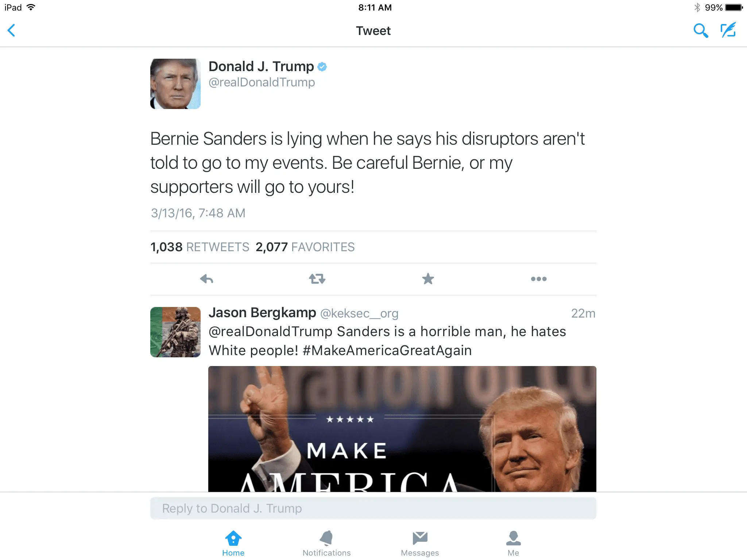The width and height of the screenshot is (747, 560).
Task: Favorite the tweet with star icon
Action: click(x=428, y=279)
